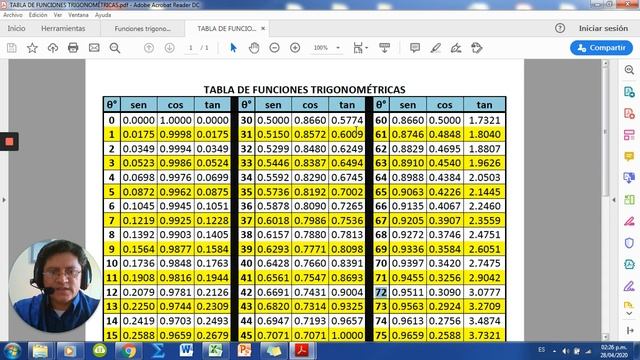Click the table cell with value 3.7321
The width and height of the screenshot is (640, 360).
[484, 335]
